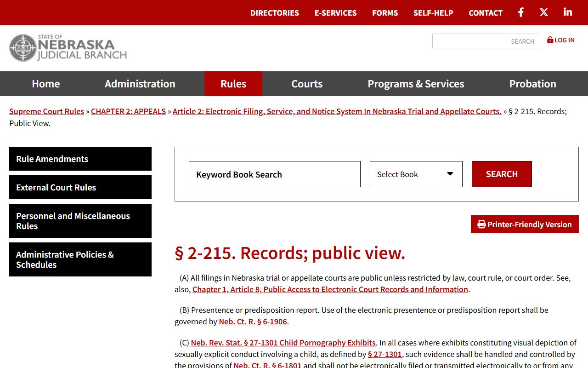
Task: Open Chapter 1, Article 8 Public Access link
Action: pyautogui.click(x=330, y=289)
